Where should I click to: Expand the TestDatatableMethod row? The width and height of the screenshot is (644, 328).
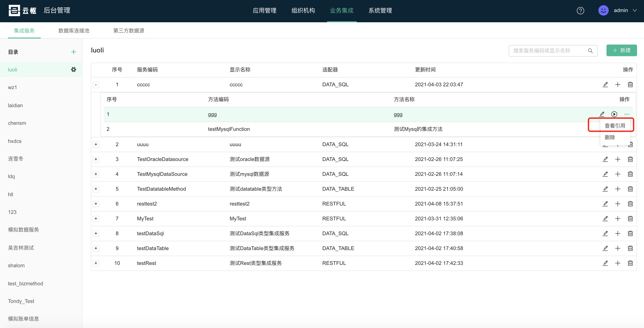click(96, 189)
